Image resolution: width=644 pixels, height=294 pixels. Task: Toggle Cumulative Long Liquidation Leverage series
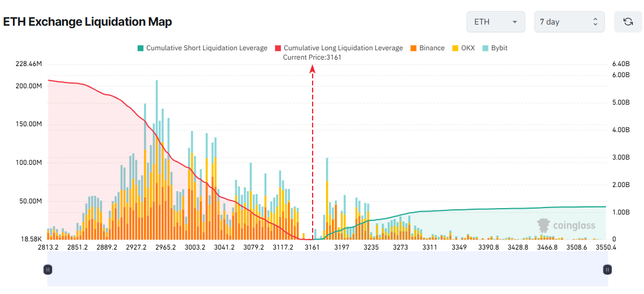coord(343,48)
